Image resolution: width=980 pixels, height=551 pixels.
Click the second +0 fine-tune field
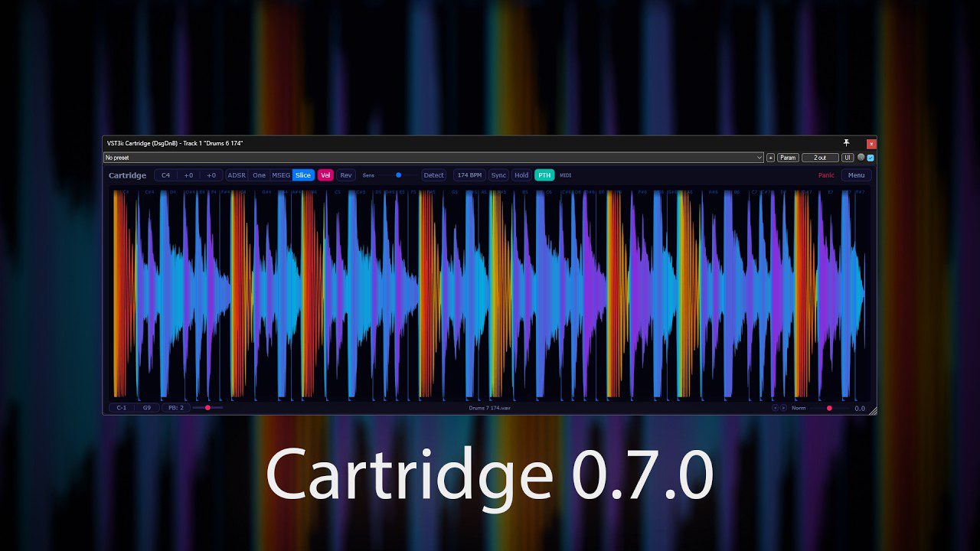pyautogui.click(x=211, y=175)
